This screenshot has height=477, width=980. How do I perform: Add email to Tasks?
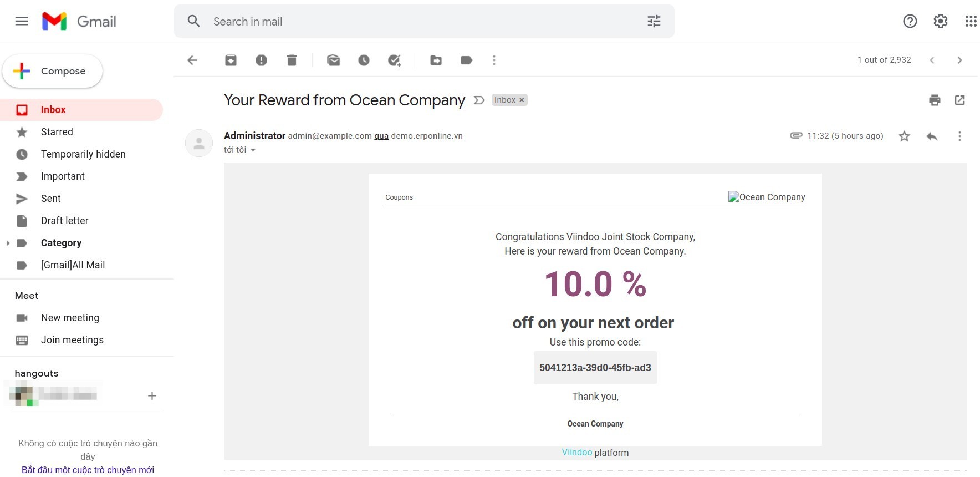coord(394,60)
